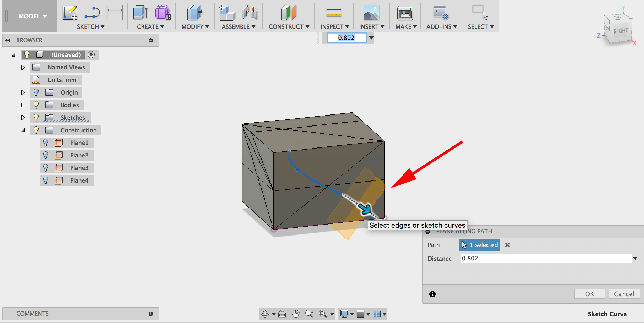Click the Look At icon

282,314
